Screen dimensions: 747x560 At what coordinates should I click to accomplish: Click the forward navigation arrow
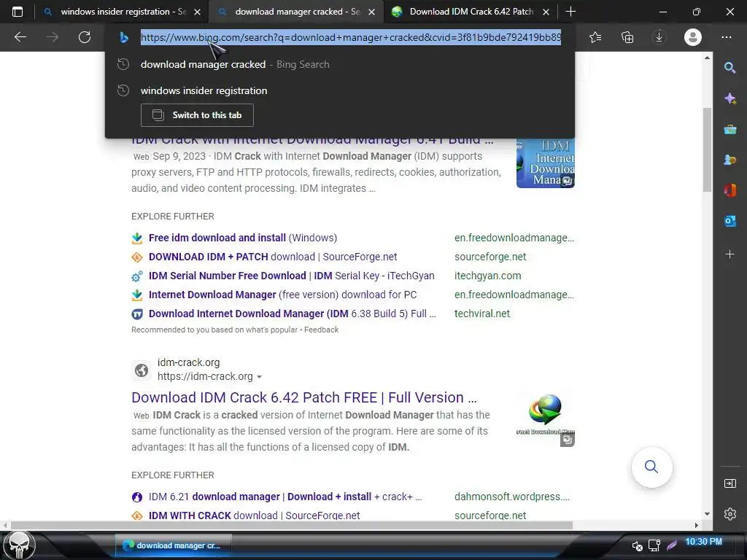click(x=53, y=37)
